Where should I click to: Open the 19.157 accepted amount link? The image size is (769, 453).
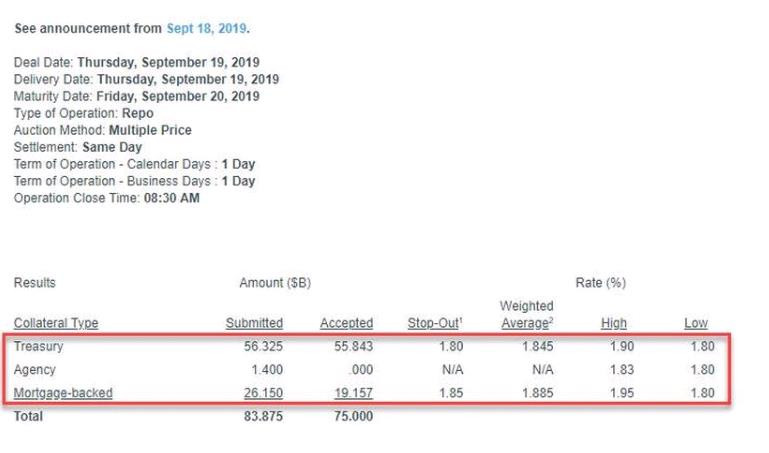(x=352, y=393)
